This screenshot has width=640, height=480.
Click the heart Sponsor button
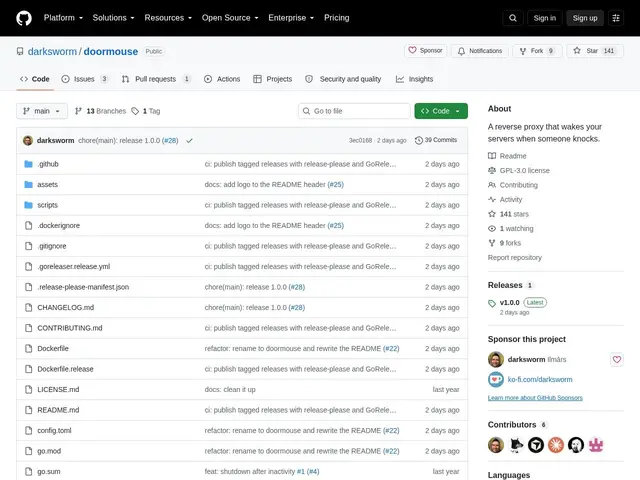coord(425,51)
